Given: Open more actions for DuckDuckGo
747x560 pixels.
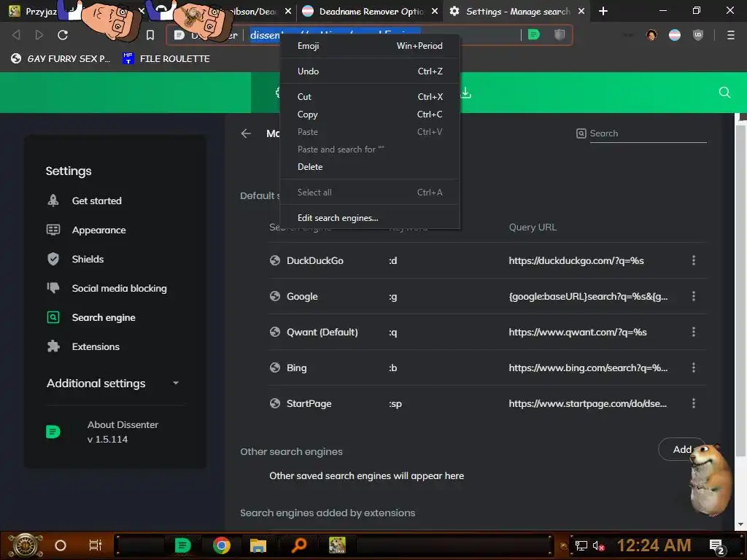Looking at the screenshot, I should coord(694,260).
